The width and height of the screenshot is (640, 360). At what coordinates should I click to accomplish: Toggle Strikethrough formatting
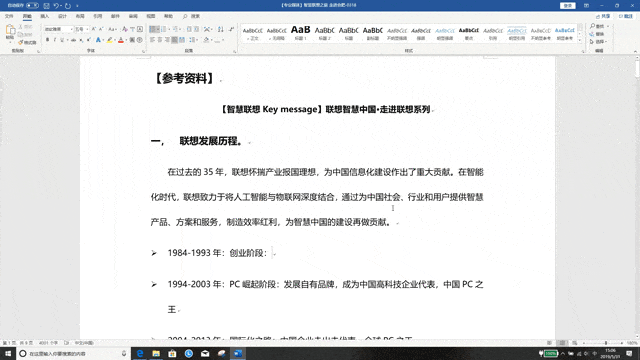click(73, 40)
